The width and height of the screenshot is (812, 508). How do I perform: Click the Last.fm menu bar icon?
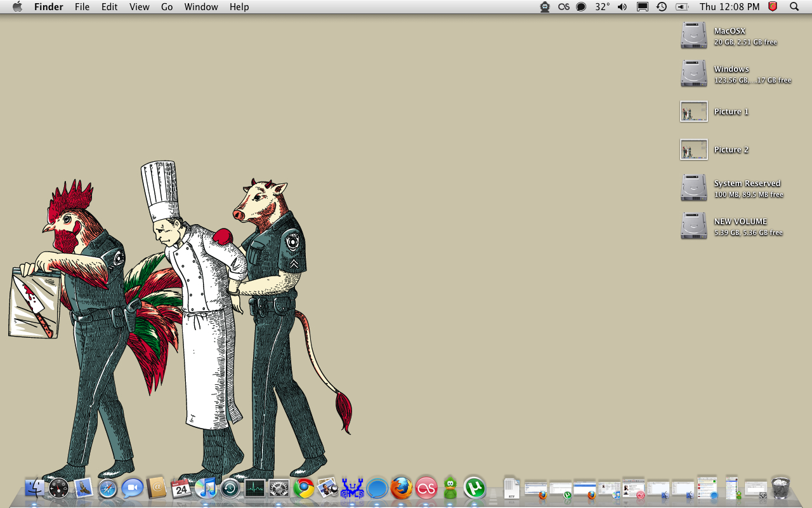click(x=564, y=6)
